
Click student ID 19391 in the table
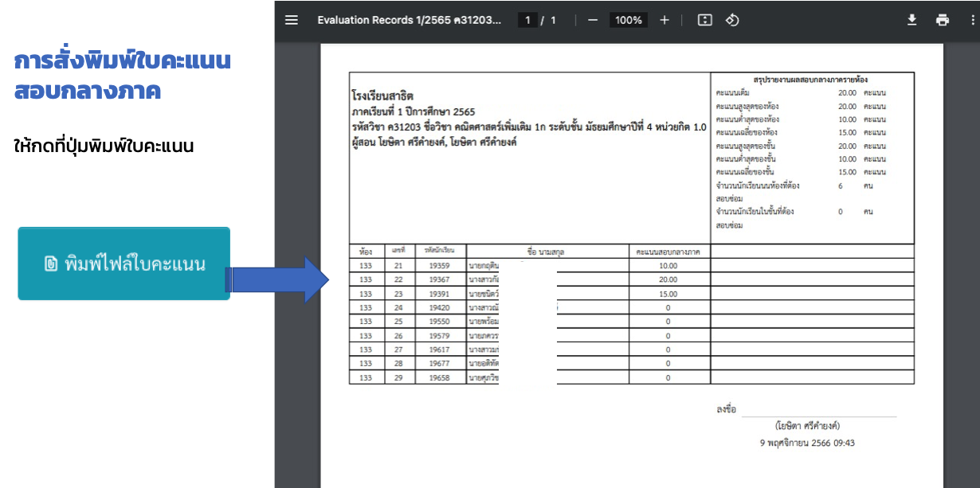click(x=440, y=294)
